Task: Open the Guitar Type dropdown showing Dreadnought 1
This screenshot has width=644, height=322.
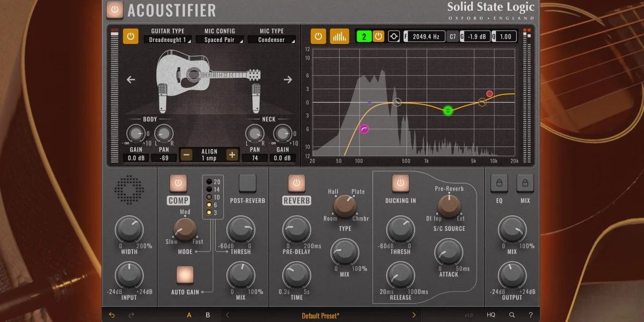Action: (x=168, y=39)
